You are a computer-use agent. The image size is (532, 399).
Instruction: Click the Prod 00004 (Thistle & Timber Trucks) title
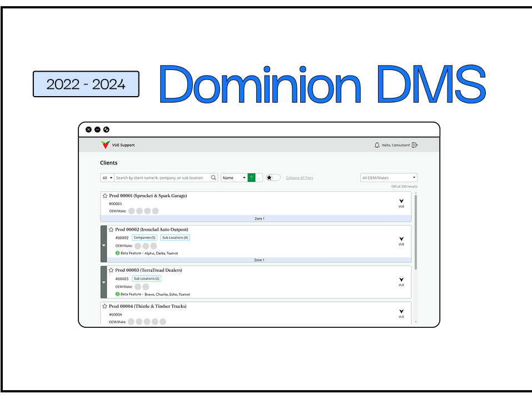click(147, 306)
